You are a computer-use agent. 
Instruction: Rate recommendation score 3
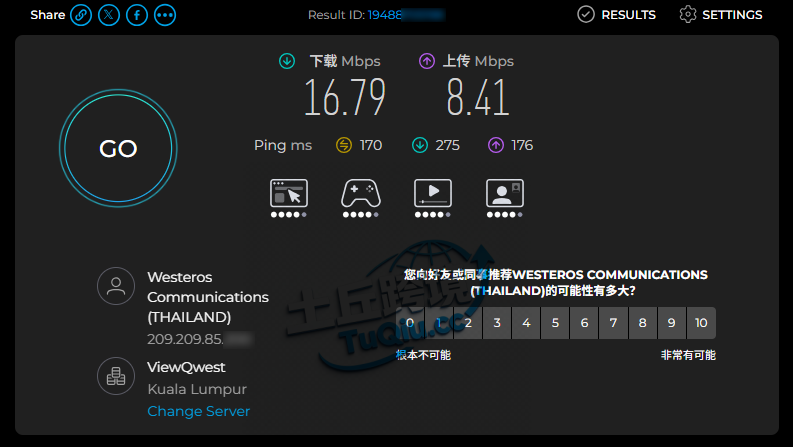pos(497,323)
